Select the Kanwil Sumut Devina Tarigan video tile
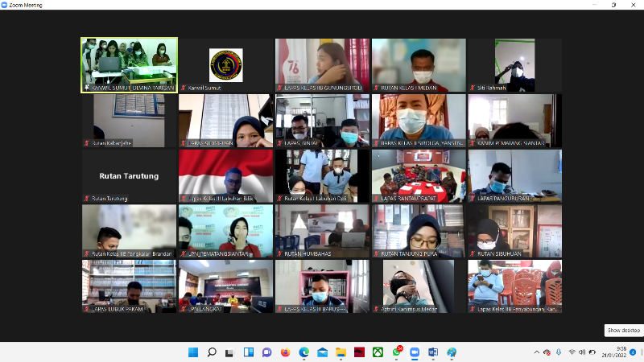644x362 pixels. 129,65
